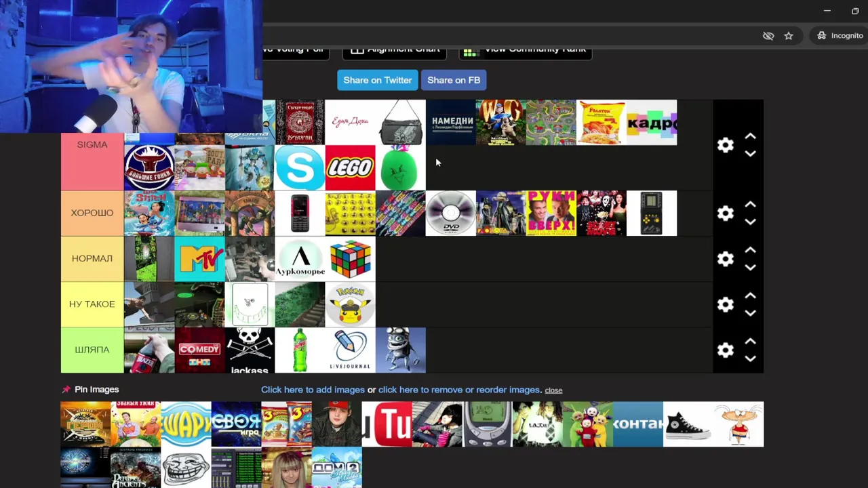Move the ШЛЯПА tier down with its arrow

pos(750,359)
